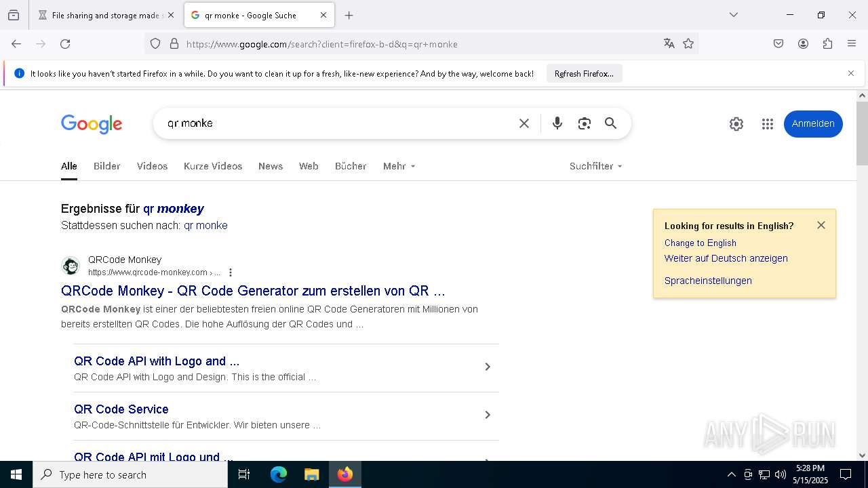This screenshot has height=488, width=868.
Task: Open the volume control in system tray
Action: point(781,474)
